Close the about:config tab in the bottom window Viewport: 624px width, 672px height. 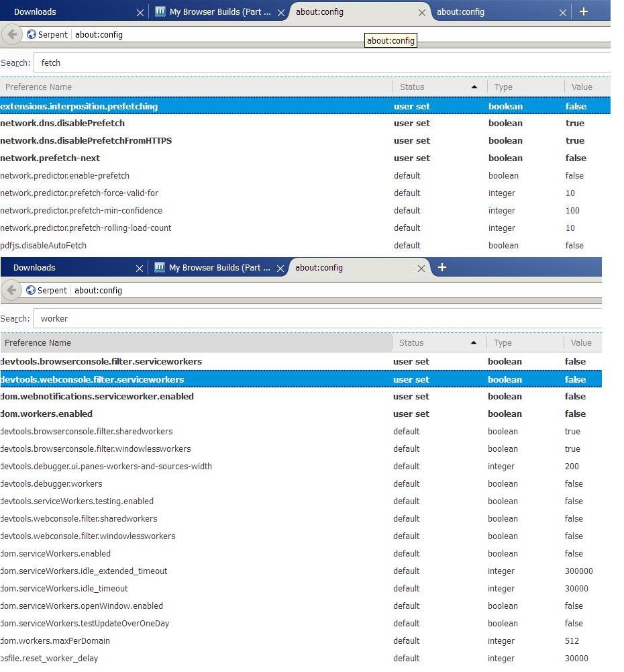[x=421, y=269]
